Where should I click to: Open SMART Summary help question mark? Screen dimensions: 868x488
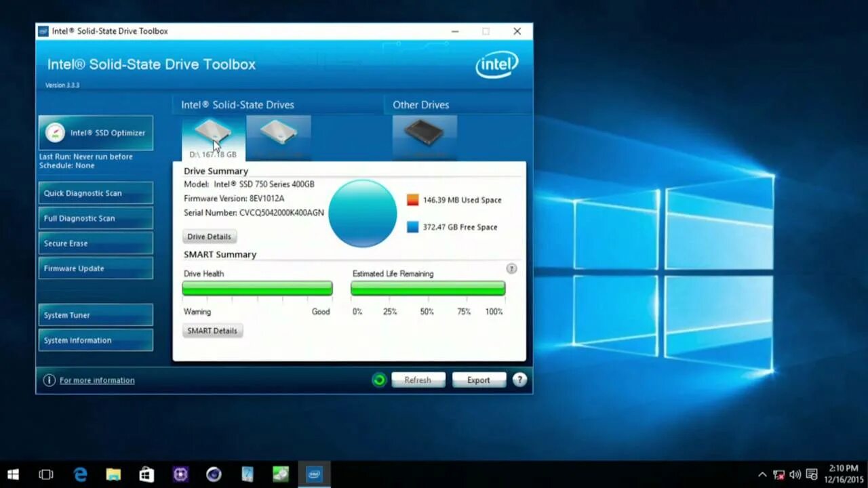click(x=511, y=268)
